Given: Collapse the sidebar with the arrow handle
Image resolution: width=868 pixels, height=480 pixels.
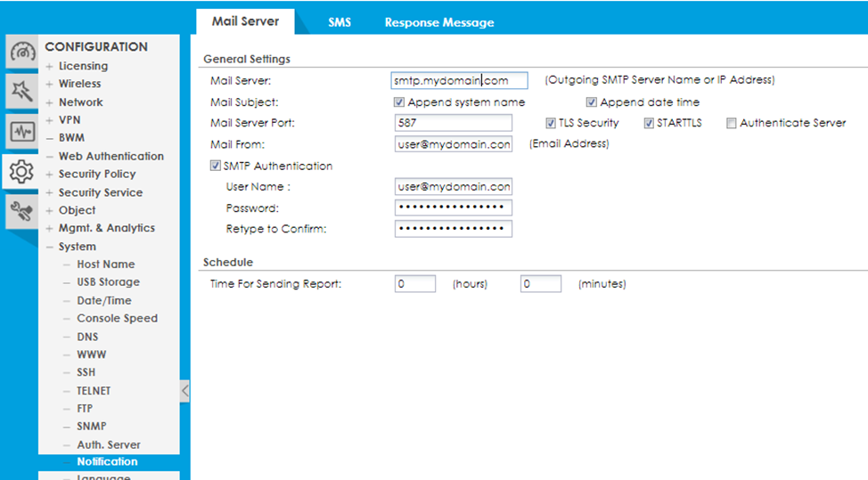Looking at the screenshot, I should coord(184,390).
